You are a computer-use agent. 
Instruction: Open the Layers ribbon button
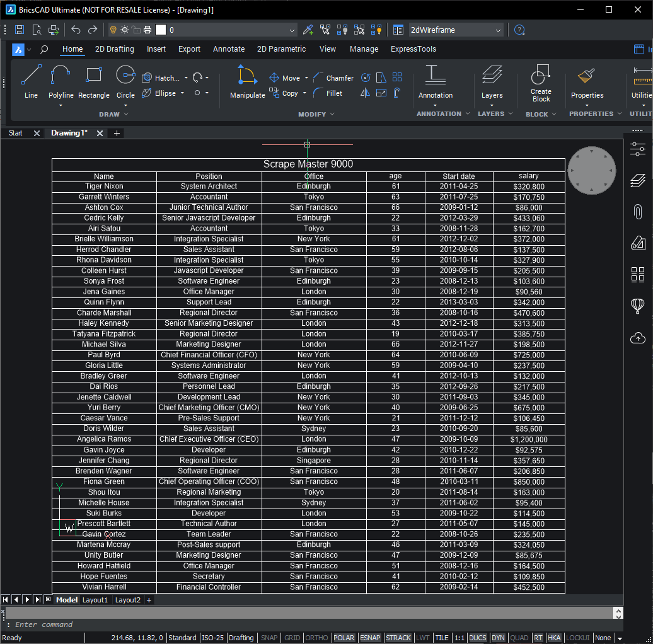[x=492, y=82]
